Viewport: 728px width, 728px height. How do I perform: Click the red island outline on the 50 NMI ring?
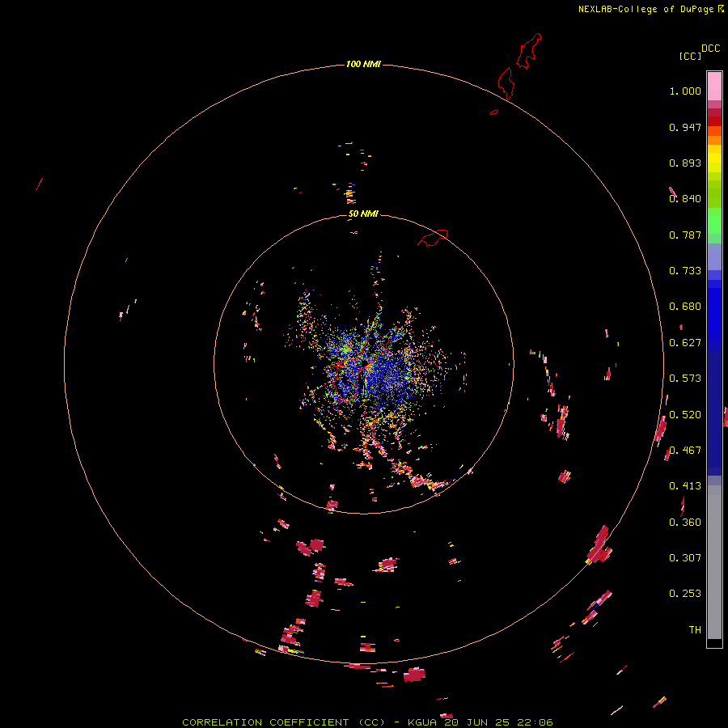click(433, 238)
